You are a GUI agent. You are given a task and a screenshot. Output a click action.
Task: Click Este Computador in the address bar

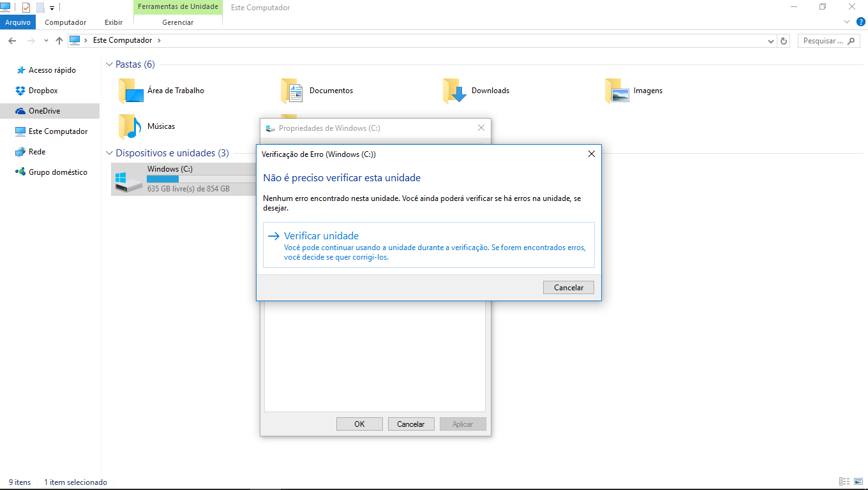pos(123,40)
